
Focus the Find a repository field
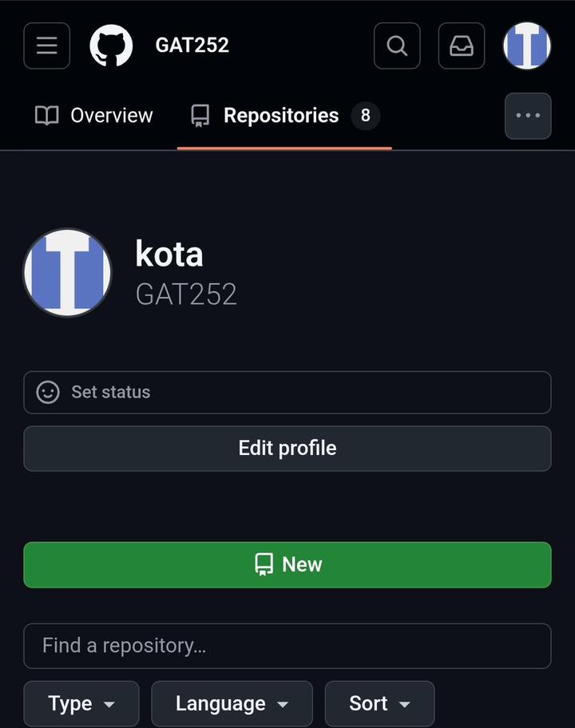click(x=287, y=645)
